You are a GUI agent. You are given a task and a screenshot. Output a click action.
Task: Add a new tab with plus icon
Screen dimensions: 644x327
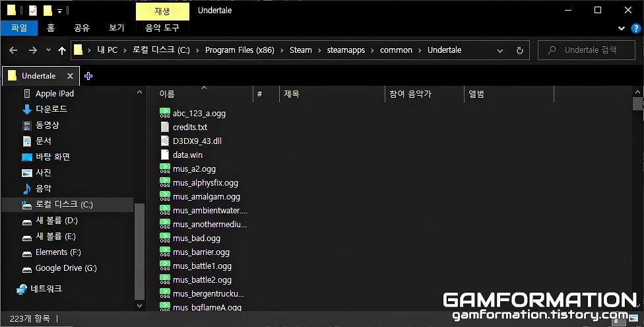point(88,76)
